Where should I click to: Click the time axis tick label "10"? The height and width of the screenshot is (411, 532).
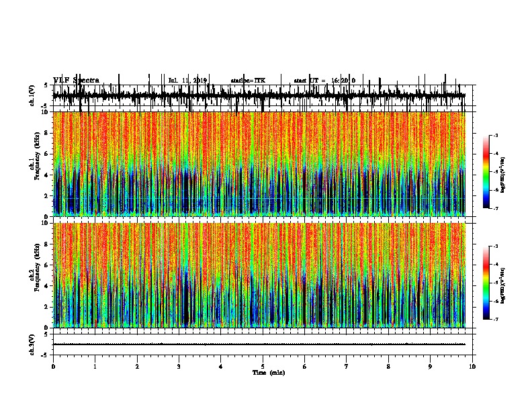tap(472, 366)
